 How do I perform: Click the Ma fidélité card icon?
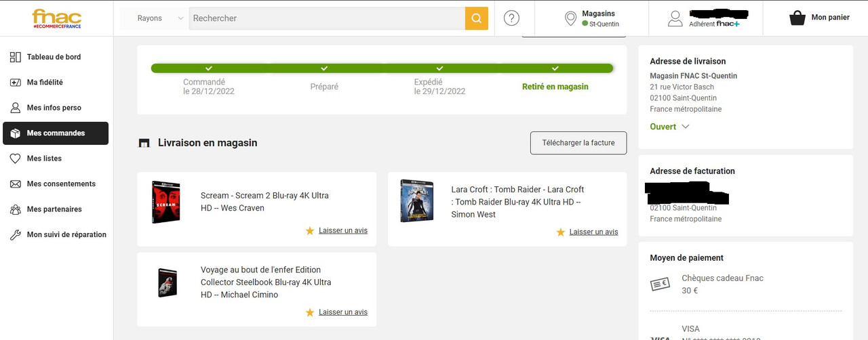click(x=15, y=82)
